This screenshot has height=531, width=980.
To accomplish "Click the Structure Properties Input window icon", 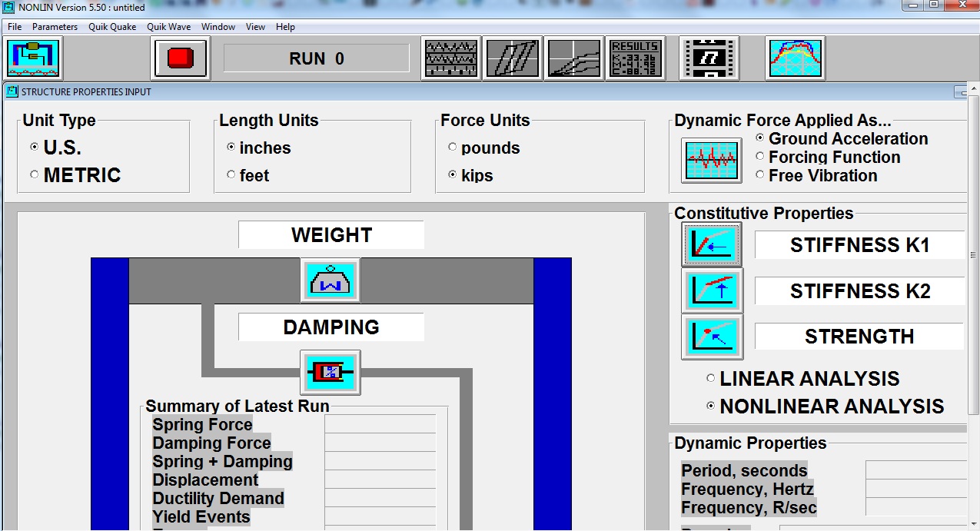I will 12,91.
